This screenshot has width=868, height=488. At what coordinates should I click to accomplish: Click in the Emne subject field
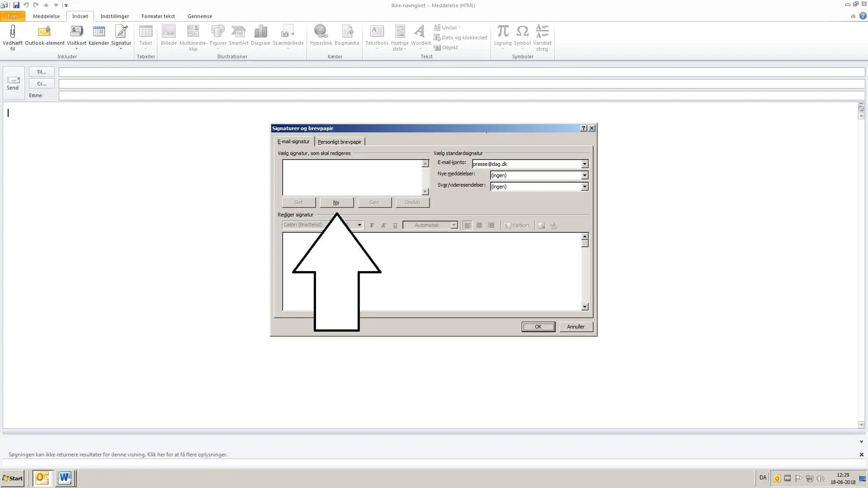[x=461, y=95]
